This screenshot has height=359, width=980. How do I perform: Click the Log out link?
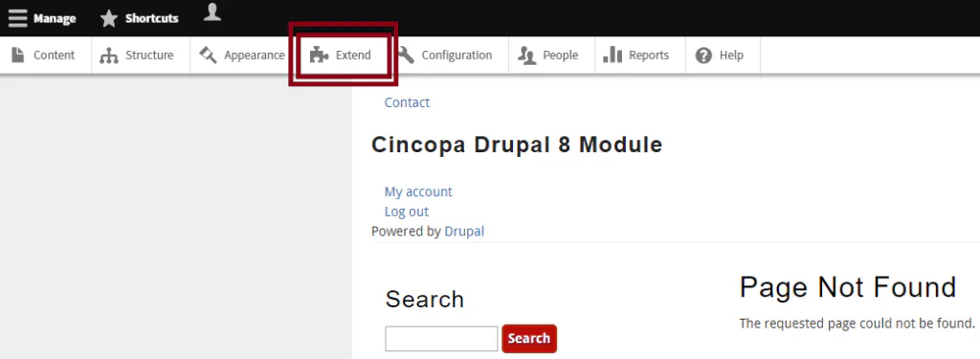(x=406, y=212)
